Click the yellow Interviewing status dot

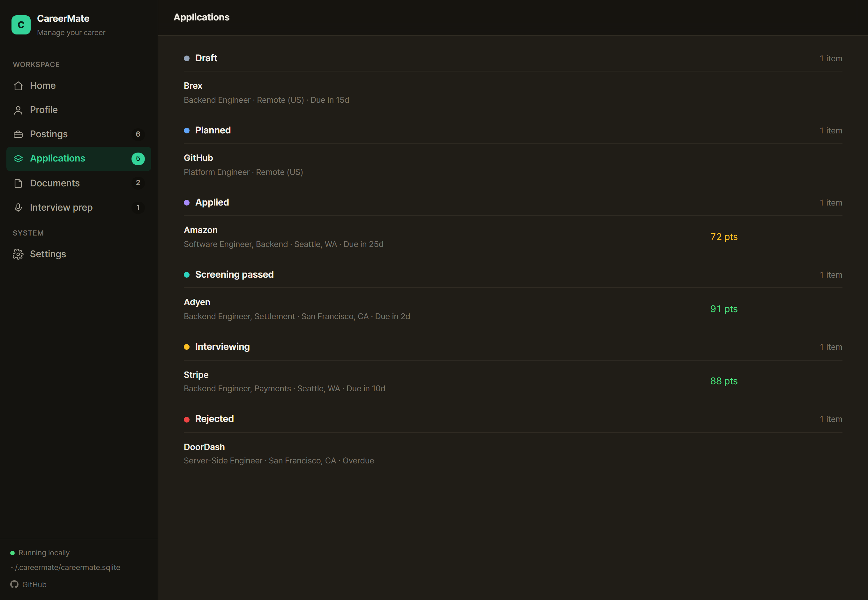click(186, 347)
